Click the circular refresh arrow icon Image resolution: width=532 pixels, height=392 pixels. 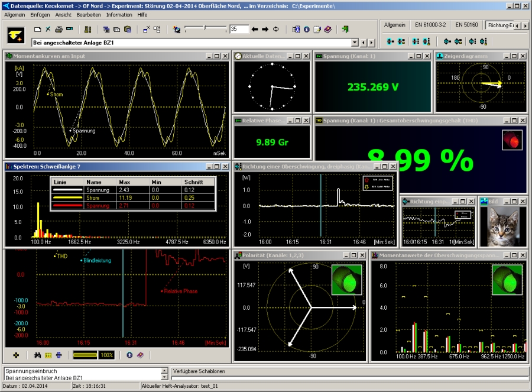pos(276,29)
